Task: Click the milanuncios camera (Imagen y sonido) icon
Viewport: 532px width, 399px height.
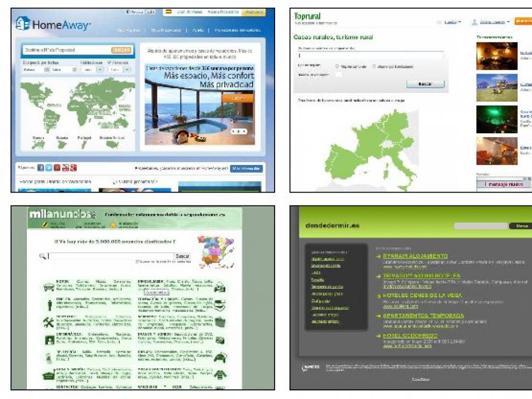Action: (220, 340)
